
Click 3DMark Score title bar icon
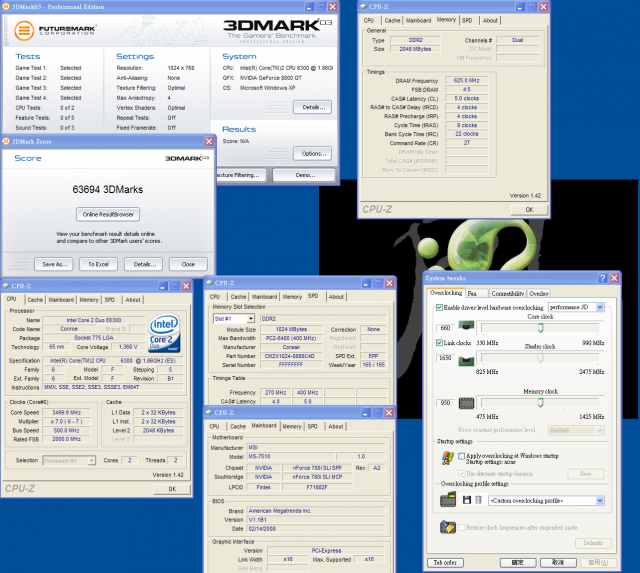[6, 141]
